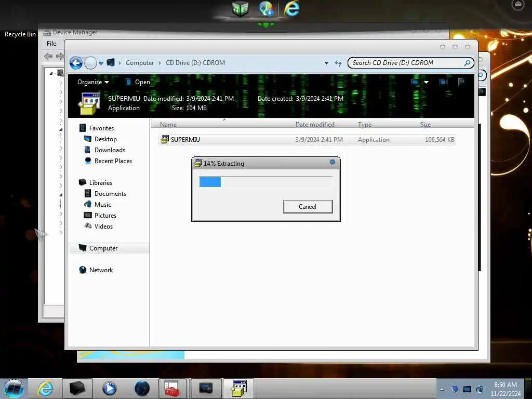The image size is (532, 399).
Task: Open Recent Places in navigation pane
Action: point(113,161)
